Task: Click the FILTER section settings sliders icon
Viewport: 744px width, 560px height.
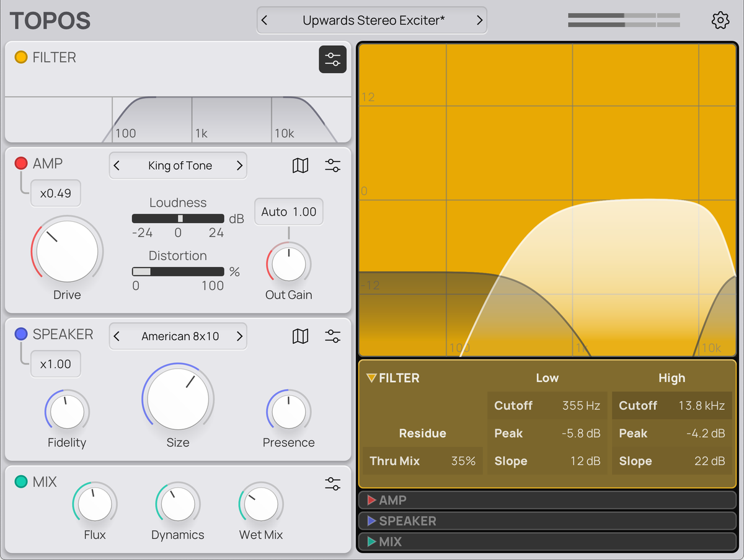Action: [x=333, y=59]
